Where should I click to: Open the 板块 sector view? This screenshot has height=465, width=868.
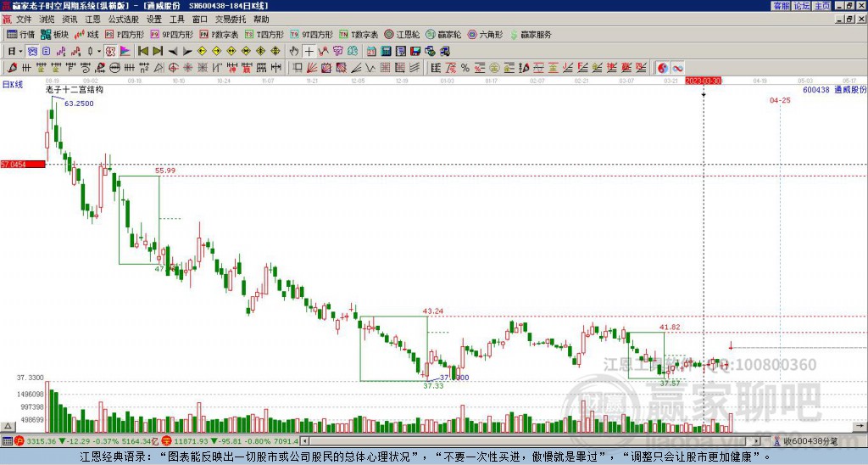click(x=54, y=34)
